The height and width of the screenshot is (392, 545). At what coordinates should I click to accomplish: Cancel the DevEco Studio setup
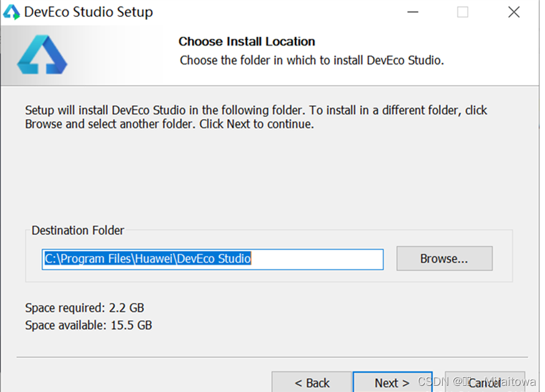tap(485, 382)
